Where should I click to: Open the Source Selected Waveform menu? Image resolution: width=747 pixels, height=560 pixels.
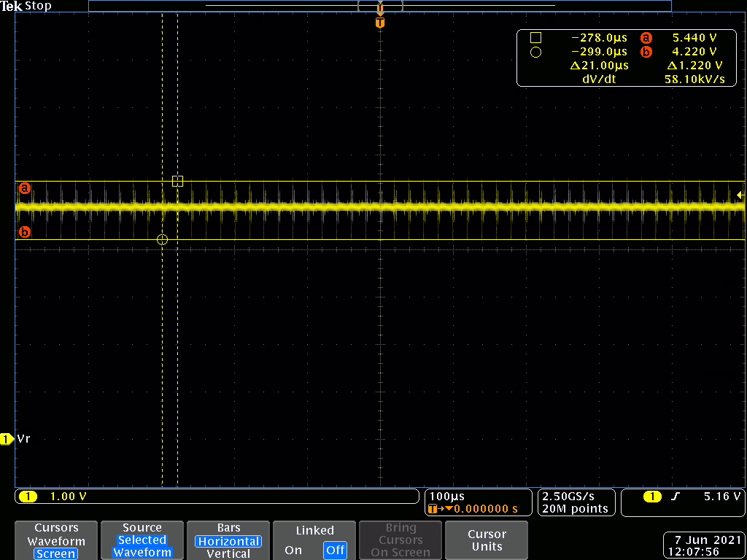tap(142, 540)
